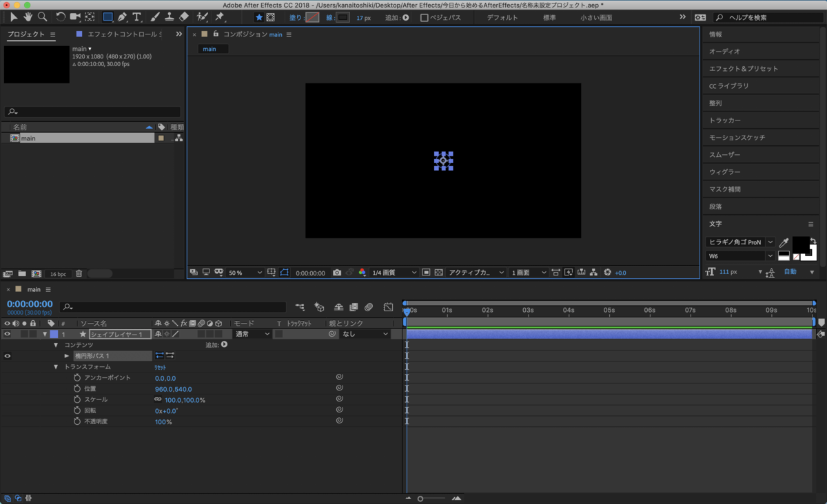Select the Hand tool
The image size is (827, 504).
click(28, 17)
